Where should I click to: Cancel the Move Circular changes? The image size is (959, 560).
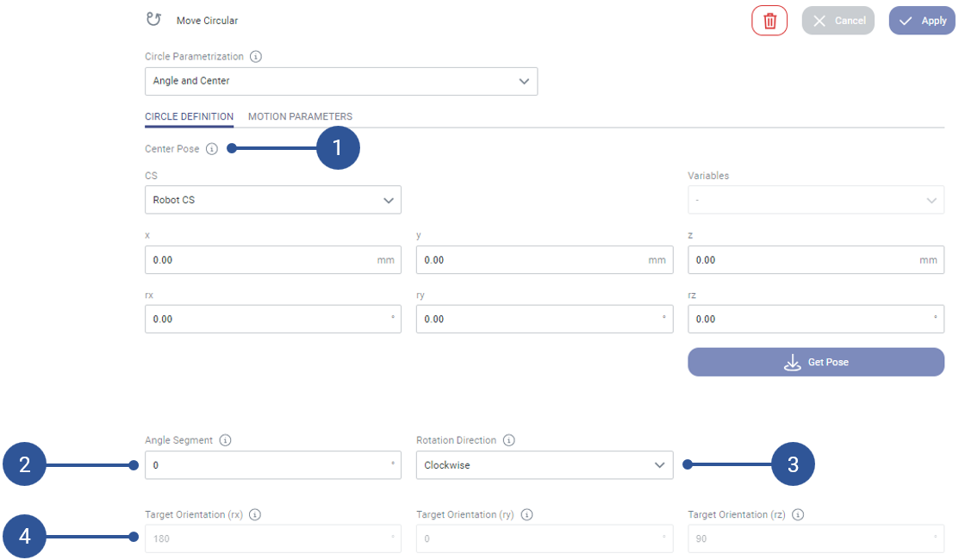point(838,21)
